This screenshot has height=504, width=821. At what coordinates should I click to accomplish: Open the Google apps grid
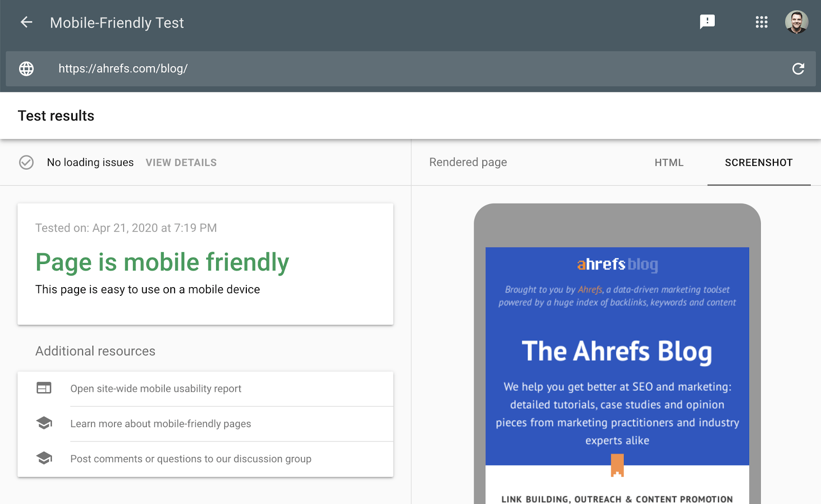(x=761, y=23)
